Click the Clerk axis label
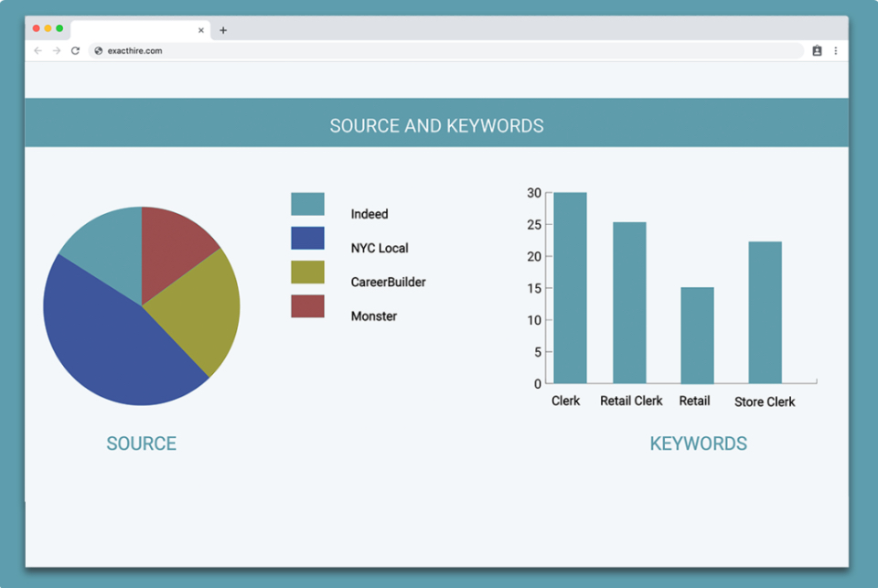Image resolution: width=878 pixels, height=588 pixels. (565, 401)
